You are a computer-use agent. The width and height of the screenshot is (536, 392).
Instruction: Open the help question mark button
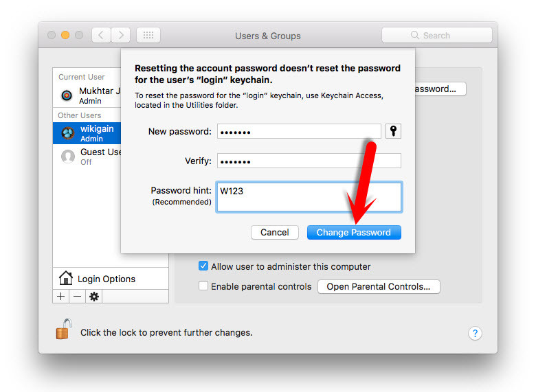(x=475, y=334)
